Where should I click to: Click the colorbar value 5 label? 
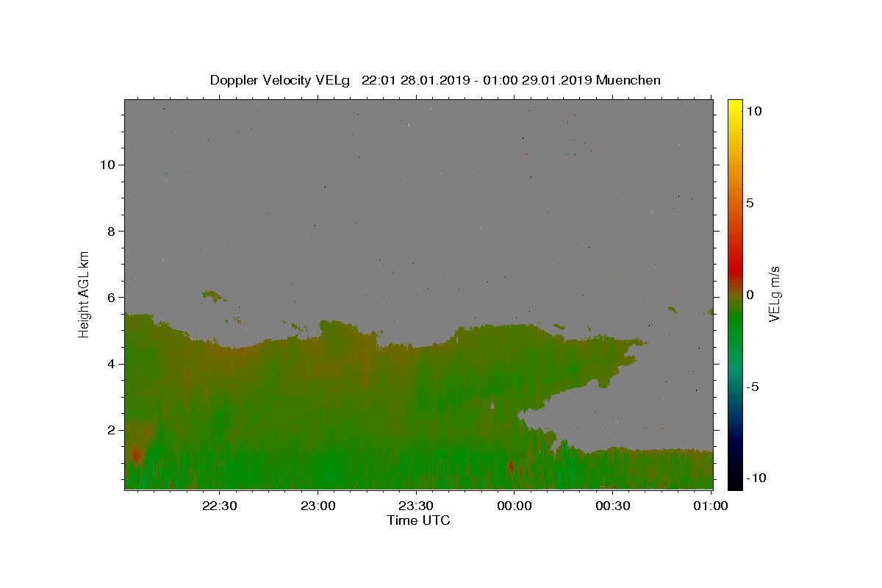(750, 203)
